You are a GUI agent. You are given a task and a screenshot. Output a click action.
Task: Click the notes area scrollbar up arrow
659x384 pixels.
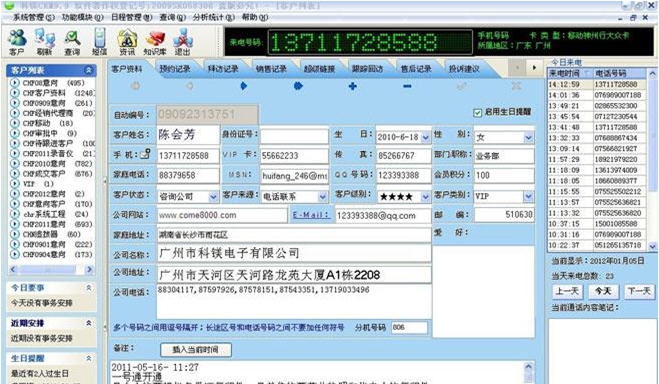point(528,367)
